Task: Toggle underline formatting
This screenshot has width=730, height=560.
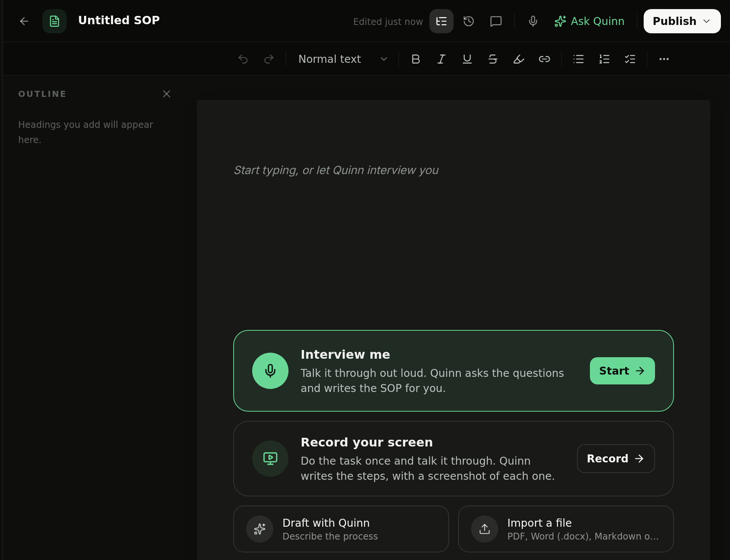Action: [x=467, y=59]
